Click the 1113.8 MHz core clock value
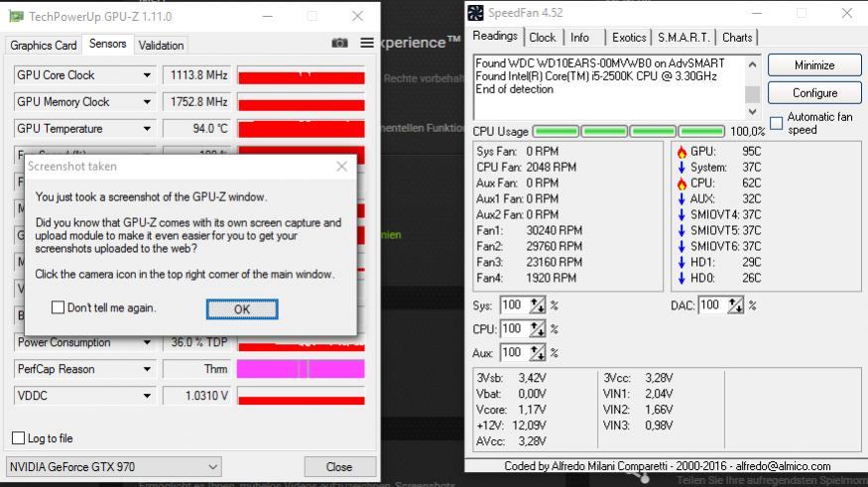The height and width of the screenshot is (487, 868). coord(196,75)
